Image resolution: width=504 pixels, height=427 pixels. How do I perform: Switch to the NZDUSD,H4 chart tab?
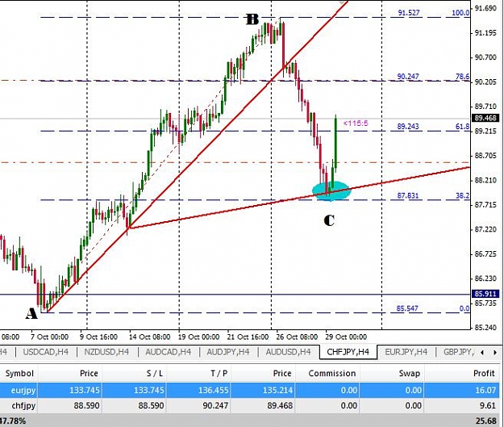106,352
